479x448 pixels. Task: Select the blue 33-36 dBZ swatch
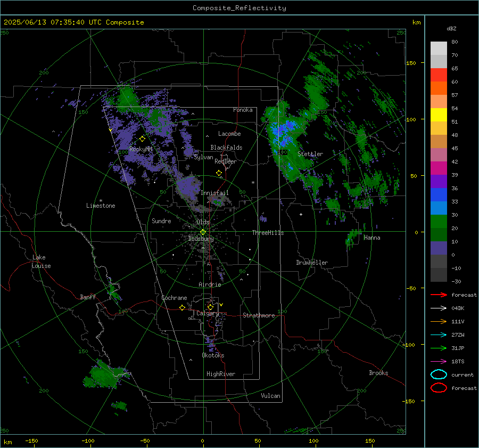point(439,194)
